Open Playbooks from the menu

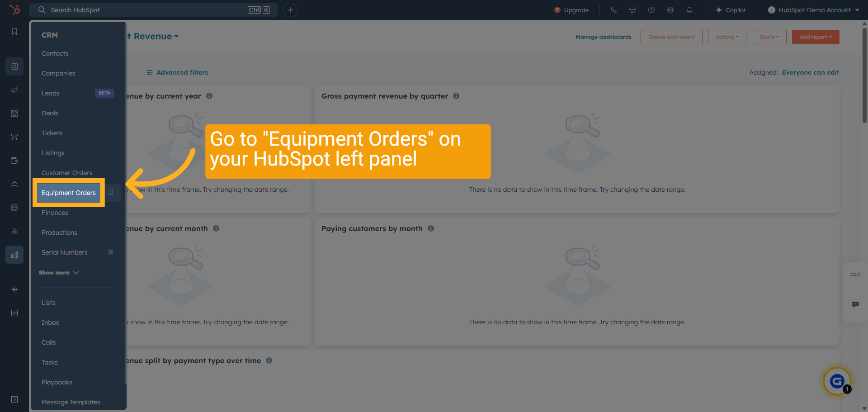(x=57, y=382)
